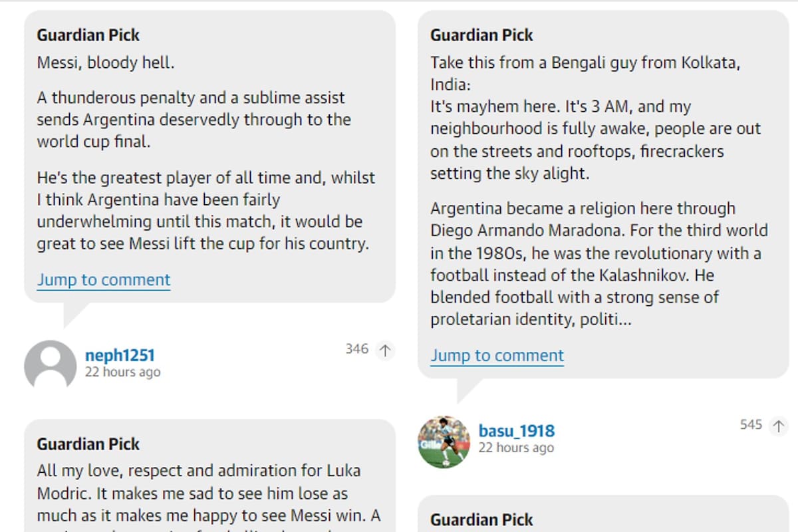Image resolution: width=798 pixels, height=532 pixels.
Task: Click the 545 recommendation count
Action: 752,425
